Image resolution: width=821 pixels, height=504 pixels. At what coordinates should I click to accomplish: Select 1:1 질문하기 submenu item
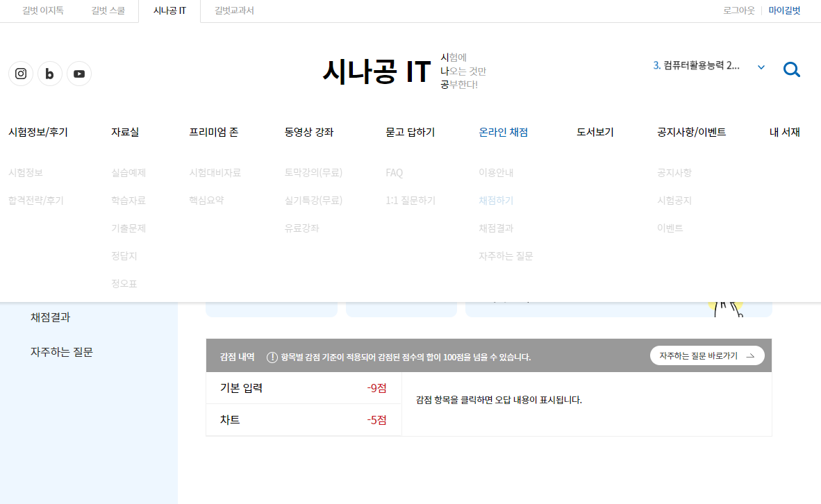pyautogui.click(x=410, y=201)
